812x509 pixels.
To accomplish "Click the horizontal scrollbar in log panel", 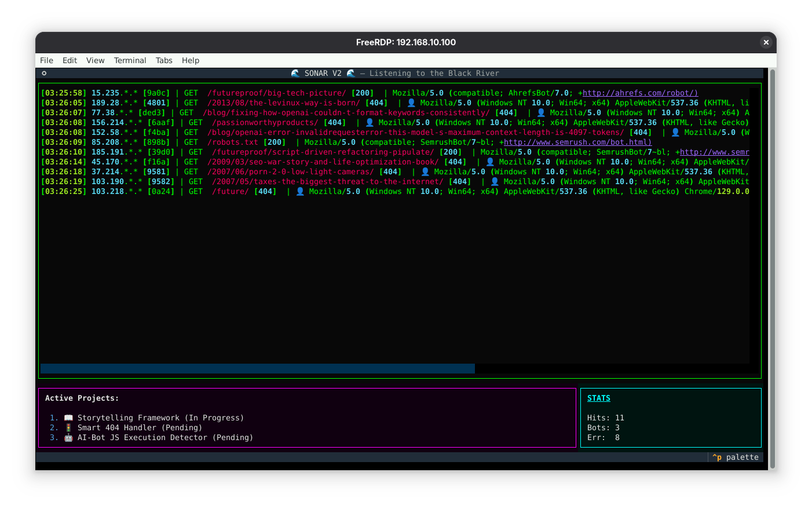I will (x=258, y=368).
